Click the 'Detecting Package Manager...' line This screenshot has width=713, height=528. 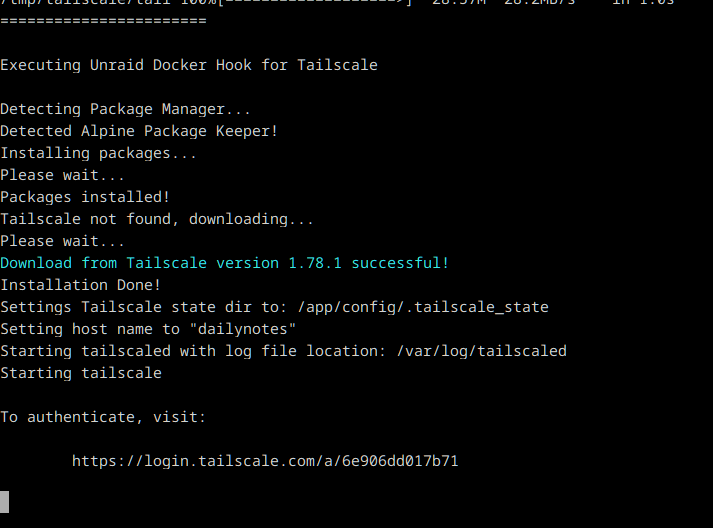click(126, 109)
